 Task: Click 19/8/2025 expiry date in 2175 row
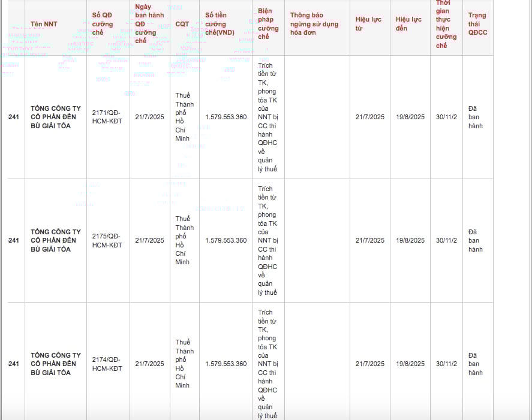410,240
